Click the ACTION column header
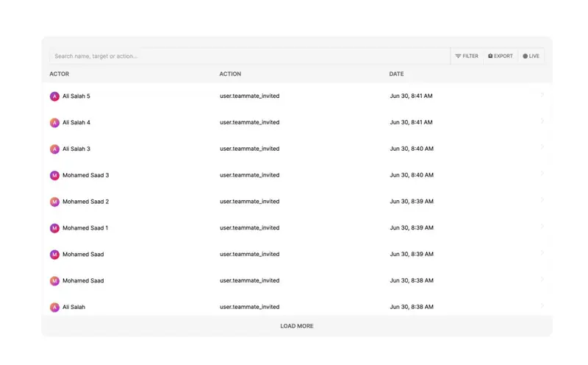This screenshot has width=588, height=365. point(230,74)
